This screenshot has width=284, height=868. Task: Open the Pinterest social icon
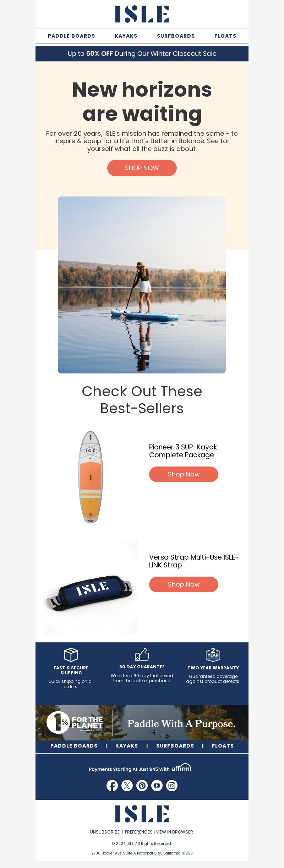142,786
